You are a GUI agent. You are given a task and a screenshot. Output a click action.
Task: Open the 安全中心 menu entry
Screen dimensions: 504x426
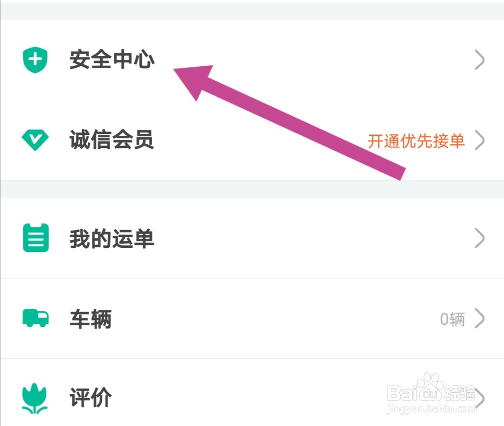pyautogui.click(x=112, y=60)
